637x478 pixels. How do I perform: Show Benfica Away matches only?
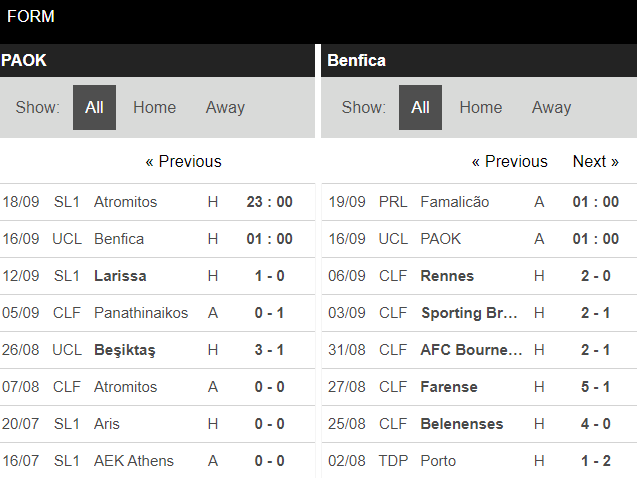click(551, 108)
